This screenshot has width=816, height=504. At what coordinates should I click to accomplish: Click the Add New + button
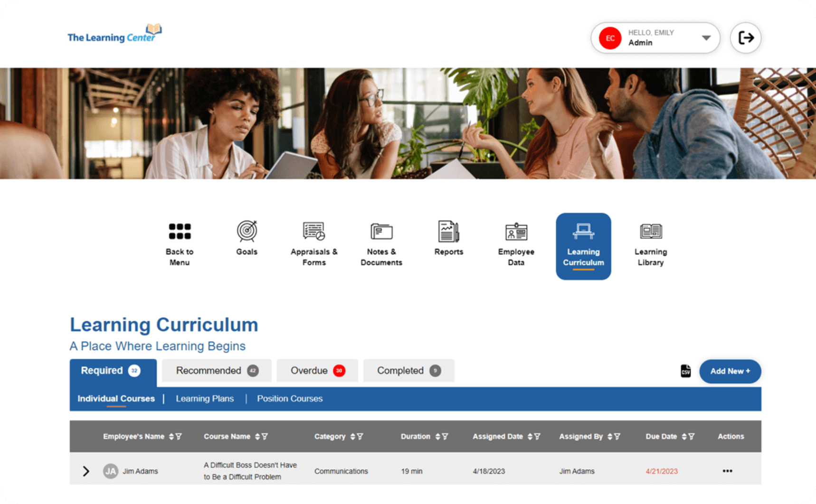(x=730, y=371)
